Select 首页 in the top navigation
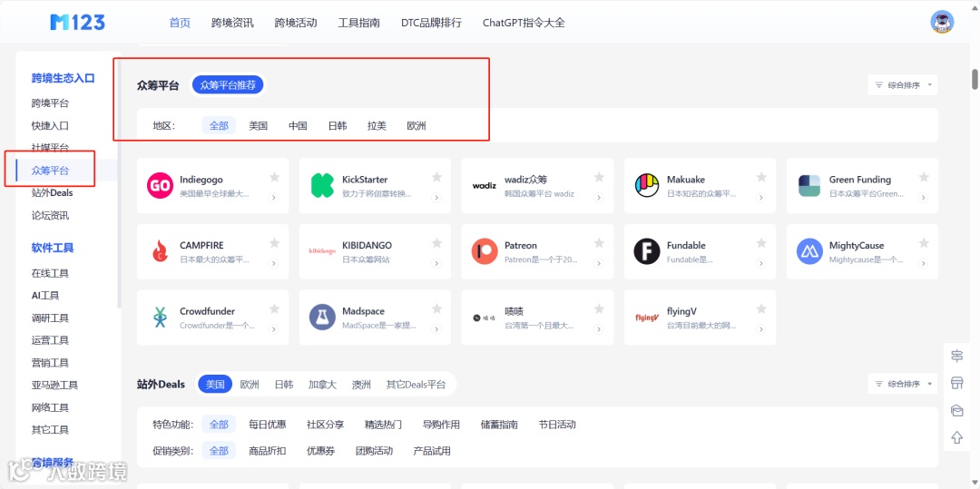Image resolution: width=980 pixels, height=489 pixels. pos(180,23)
